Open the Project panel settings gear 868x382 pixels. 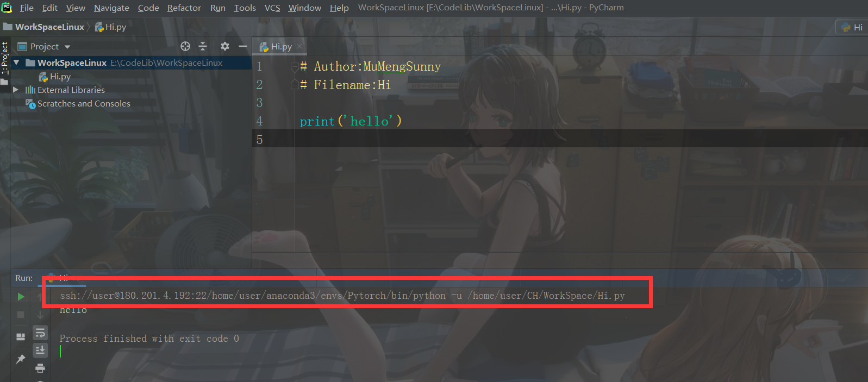225,46
